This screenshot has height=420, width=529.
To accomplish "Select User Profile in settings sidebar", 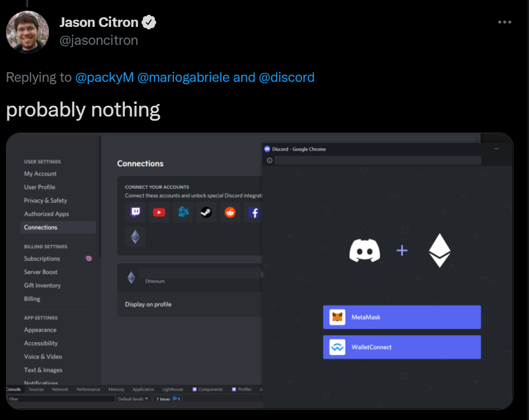I will (x=39, y=187).
